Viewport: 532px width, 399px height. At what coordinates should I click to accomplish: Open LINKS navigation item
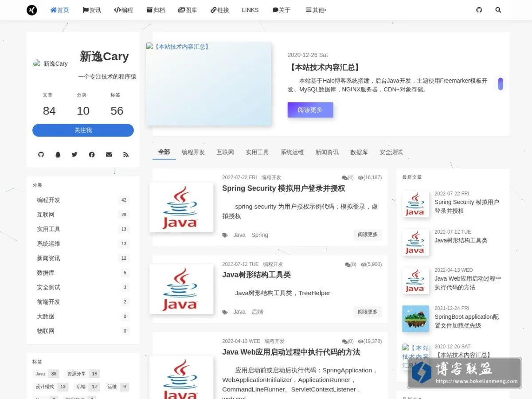(x=250, y=10)
